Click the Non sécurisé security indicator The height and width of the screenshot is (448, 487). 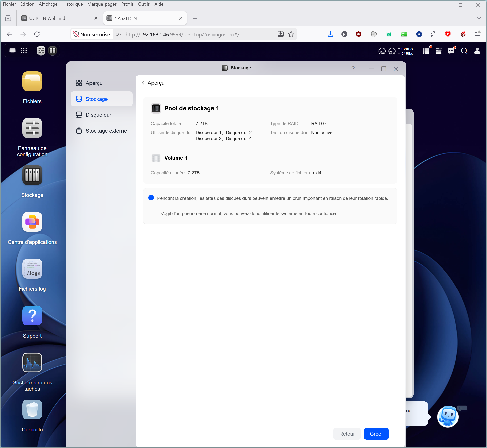coord(92,34)
